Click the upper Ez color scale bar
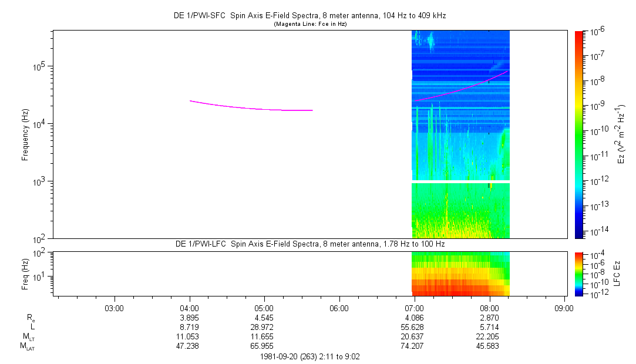 click(x=580, y=134)
